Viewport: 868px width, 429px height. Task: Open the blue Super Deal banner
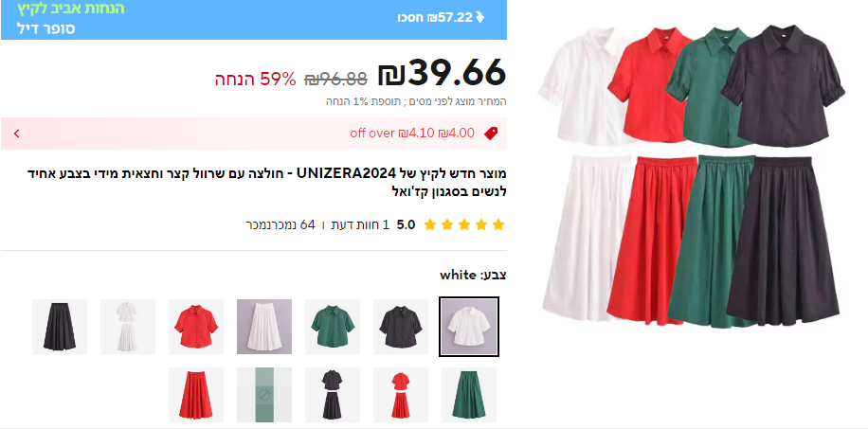tap(254, 19)
